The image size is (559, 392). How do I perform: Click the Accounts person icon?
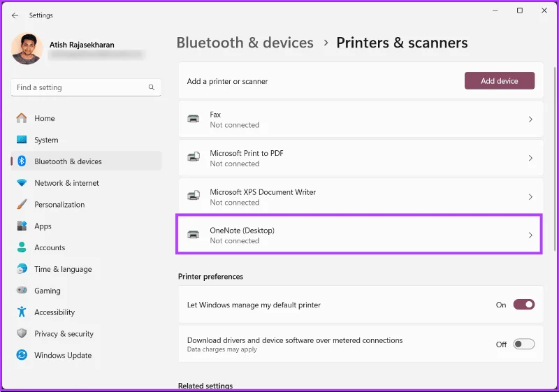[x=22, y=247]
